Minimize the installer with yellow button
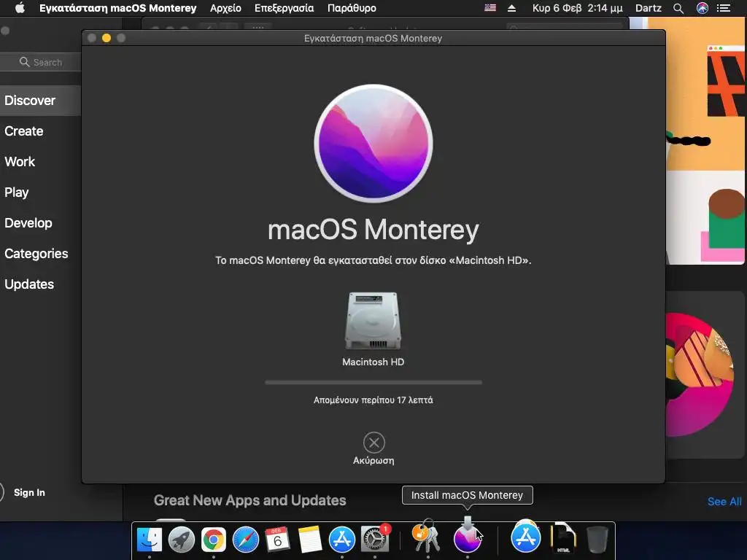This screenshot has height=560, width=747. 107,38
